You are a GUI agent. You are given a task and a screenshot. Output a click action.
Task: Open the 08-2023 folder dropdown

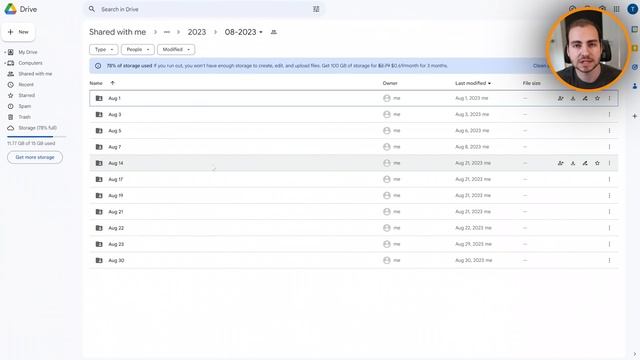[244, 32]
